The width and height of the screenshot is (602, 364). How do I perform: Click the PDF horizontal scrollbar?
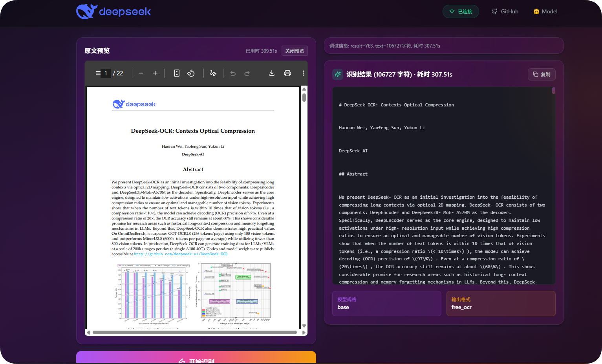coord(195,332)
